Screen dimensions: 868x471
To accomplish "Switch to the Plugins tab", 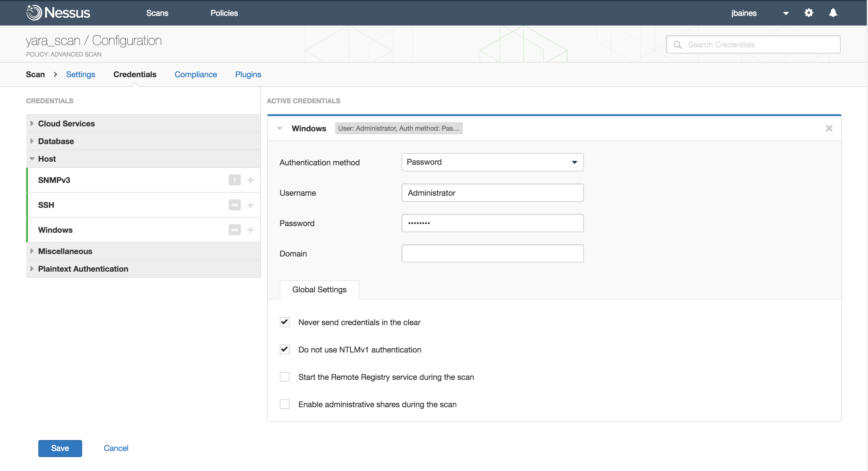I will 248,74.
